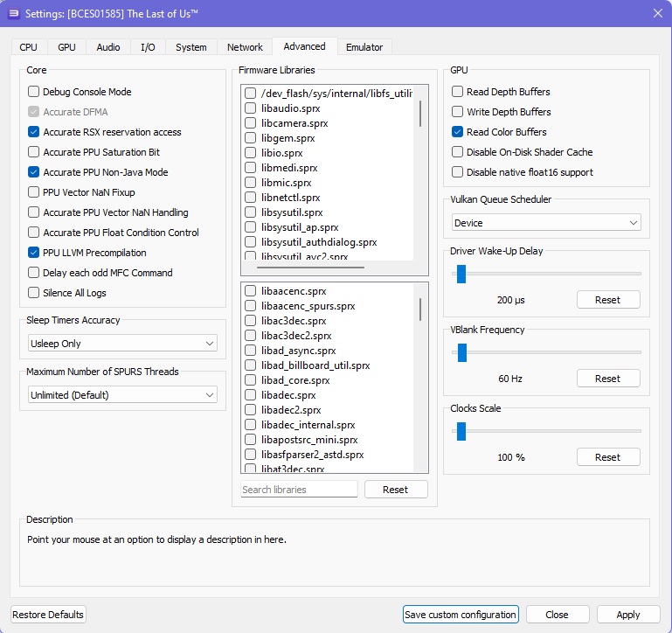This screenshot has height=633, width=672.
Task: Click the RPCS3 settings window icon
Action: (x=13, y=13)
